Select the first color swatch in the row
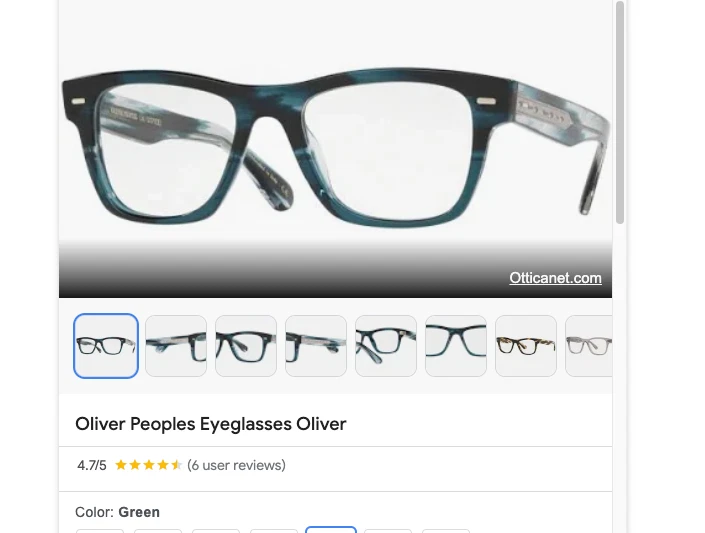705x533 pixels. tap(100, 531)
